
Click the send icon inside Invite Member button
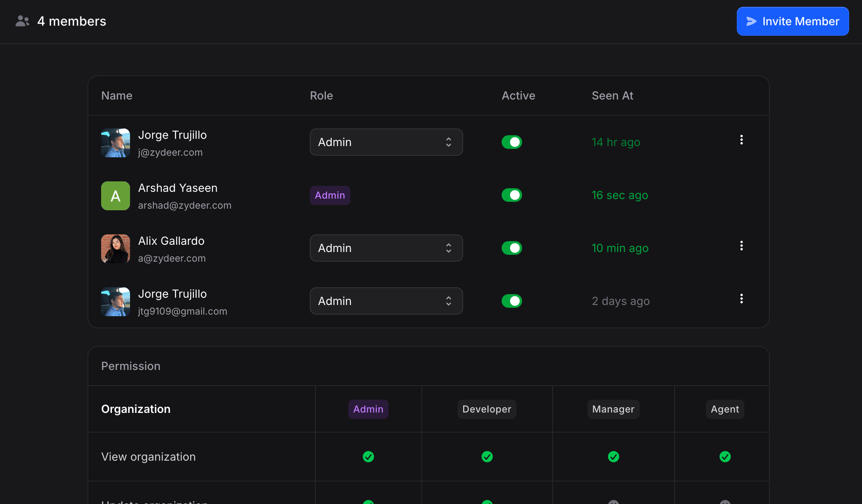click(x=751, y=21)
